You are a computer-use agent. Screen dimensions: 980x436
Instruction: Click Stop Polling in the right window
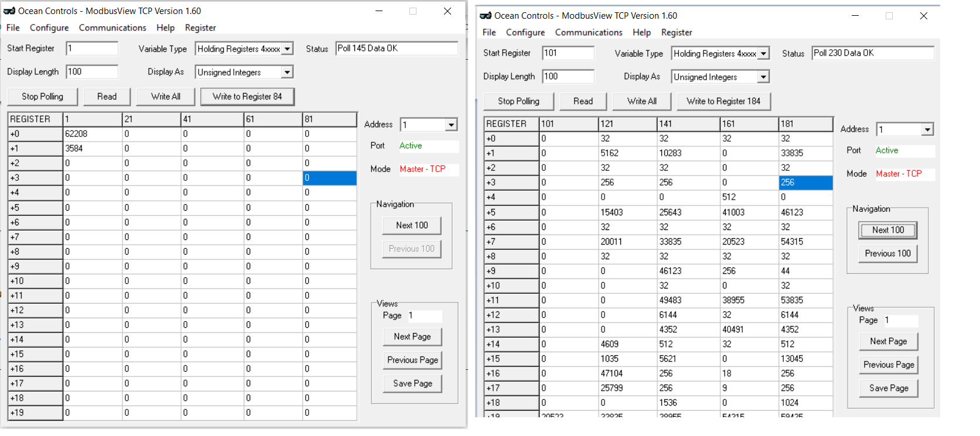[518, 101]
